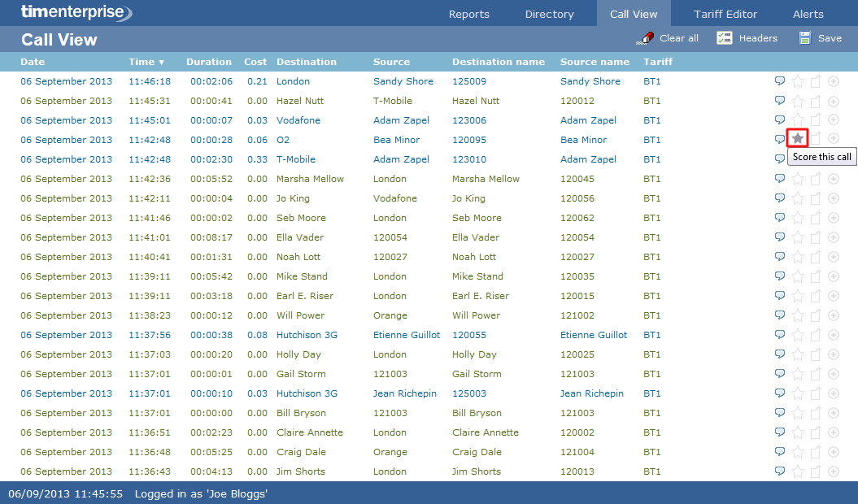Click the Headers checklist icon
Screen dimensions: 858x504
click(x=723, y=37)
